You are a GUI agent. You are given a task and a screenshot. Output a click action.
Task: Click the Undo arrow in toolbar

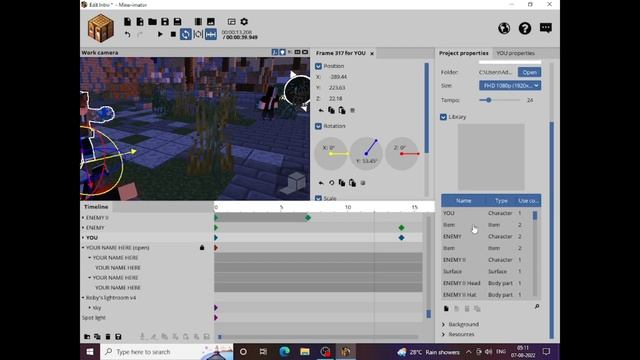click(x=127, y=35)
